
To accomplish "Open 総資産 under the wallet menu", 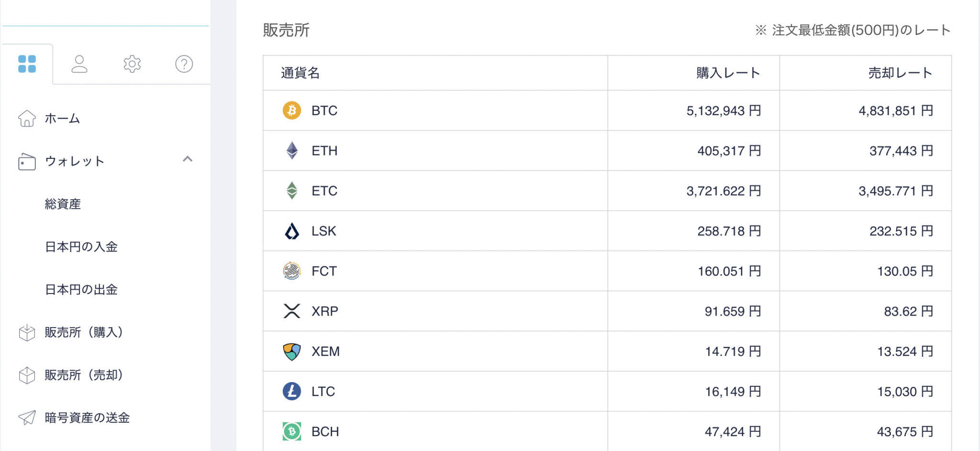I will (63, 204).
